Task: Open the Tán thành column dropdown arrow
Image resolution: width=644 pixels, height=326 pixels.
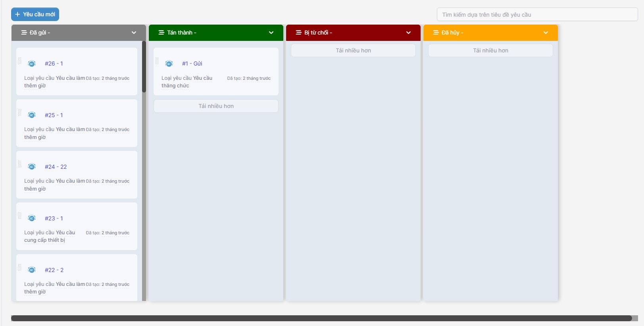Action: click(271, 33)
